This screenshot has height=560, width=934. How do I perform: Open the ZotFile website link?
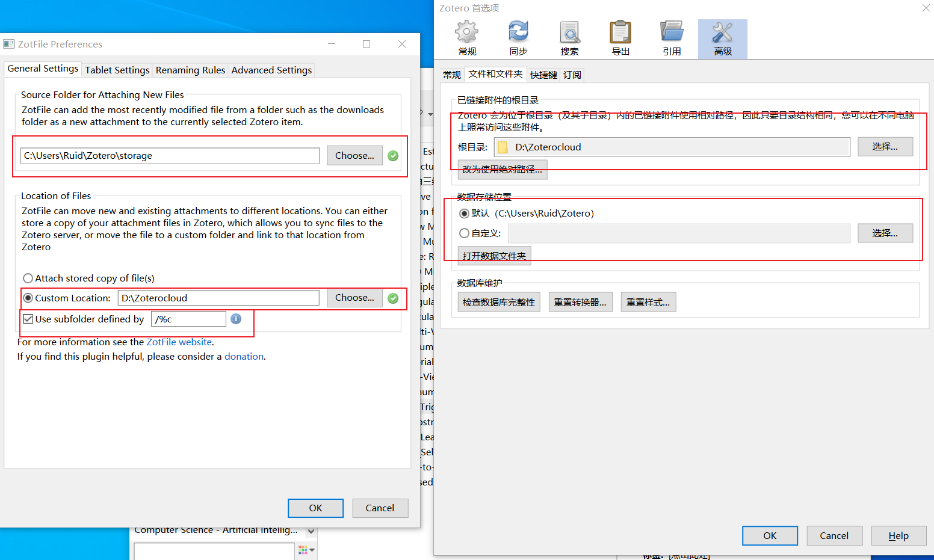pos(179,342)
